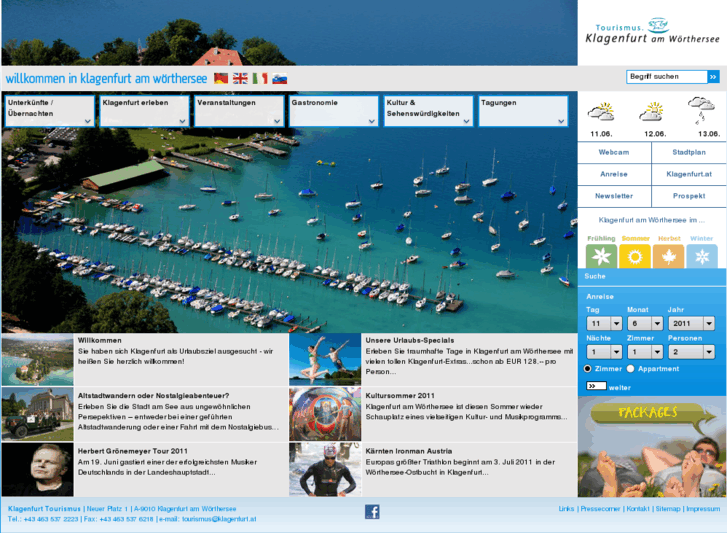
Task: Open the Sitemap footer link
Action: point(668,509)
